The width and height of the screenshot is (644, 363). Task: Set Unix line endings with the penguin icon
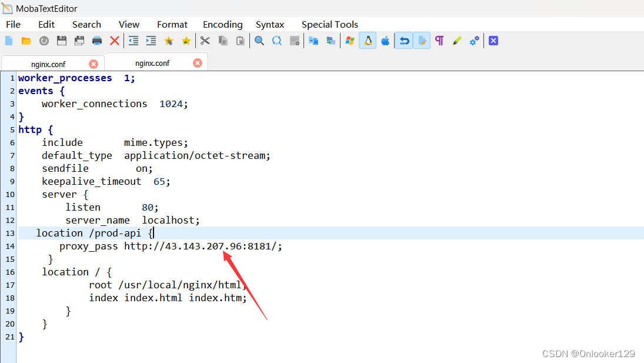368,41
